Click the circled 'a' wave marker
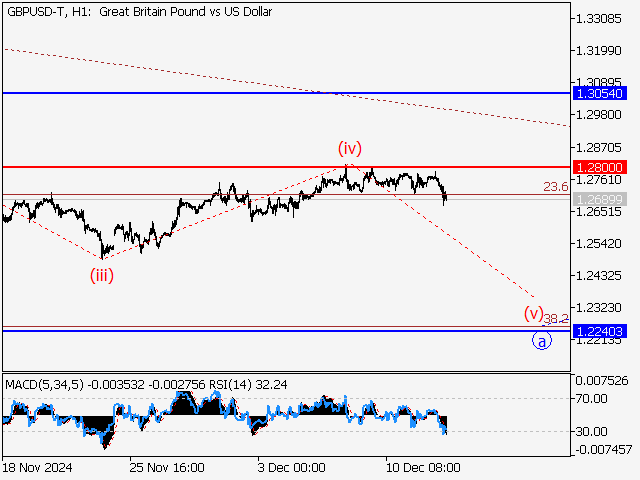Screen dimensions: 640x480 [x=541, y=341]
